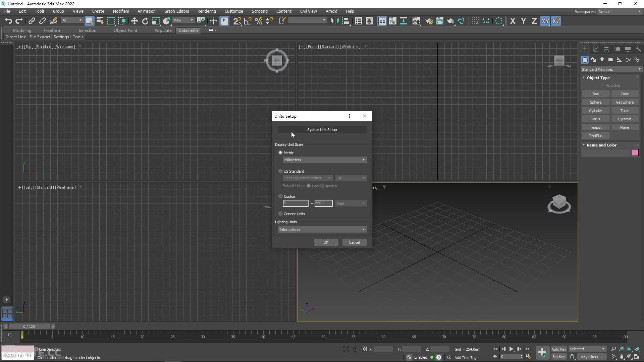Image resolution: width=644 pixels, height=362 pixels.
Task: Choose the Select and Move tool
Action: pos(134,21)
